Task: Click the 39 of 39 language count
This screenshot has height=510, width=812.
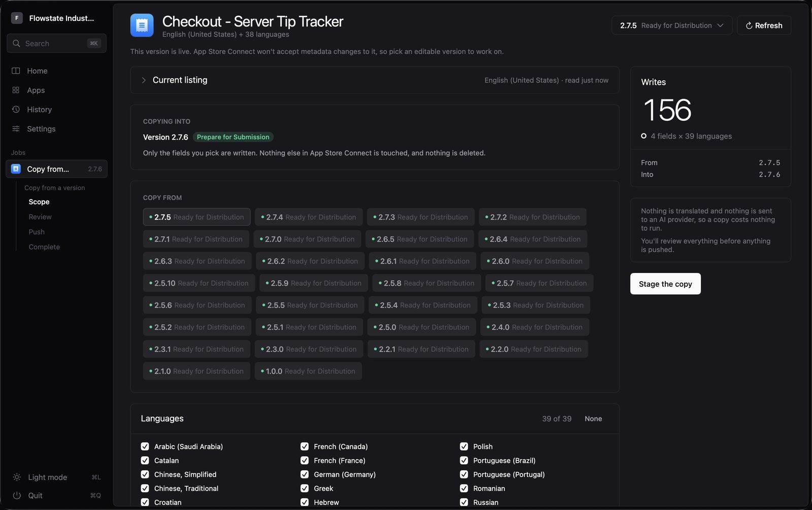Action: coord(557,419)
